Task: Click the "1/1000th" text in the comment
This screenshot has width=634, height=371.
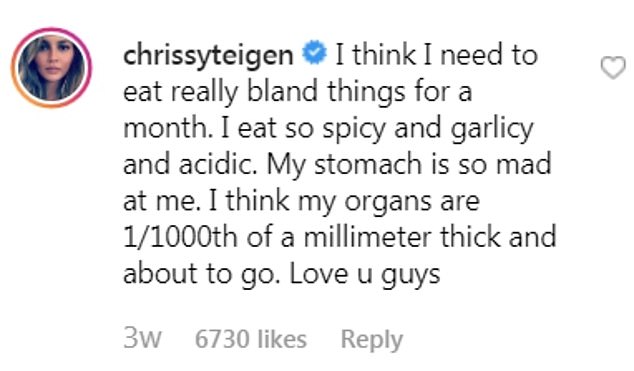Action: pyautogui.click(x=180, y=237)
